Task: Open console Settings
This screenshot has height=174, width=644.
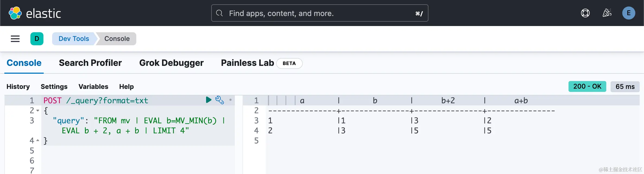Action: [54, 87]
